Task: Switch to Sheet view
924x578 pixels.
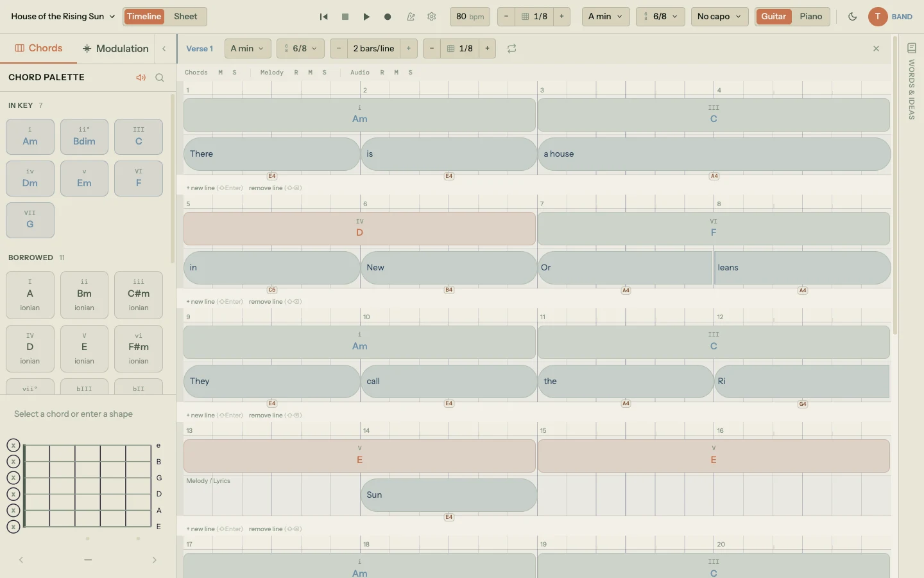Action: (x=185, y=17)
